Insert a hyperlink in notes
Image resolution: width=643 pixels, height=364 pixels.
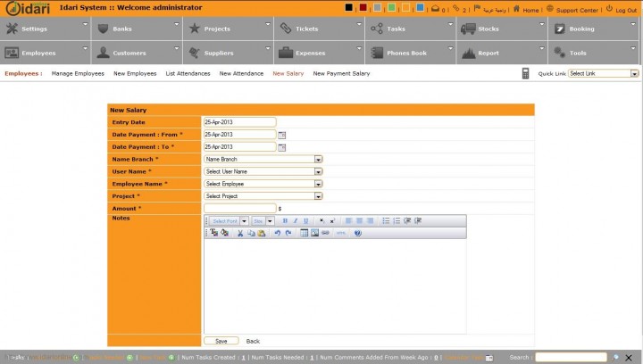click(325, 233)
